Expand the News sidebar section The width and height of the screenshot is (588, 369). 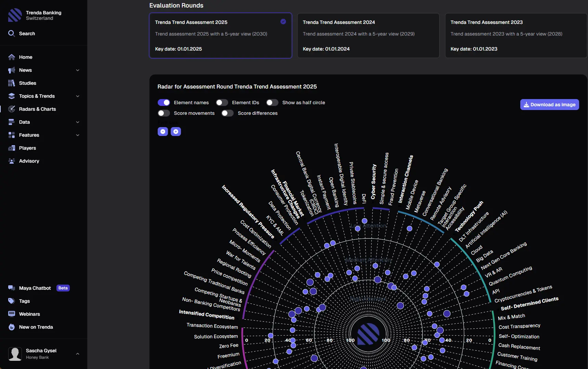click(78, 70)
